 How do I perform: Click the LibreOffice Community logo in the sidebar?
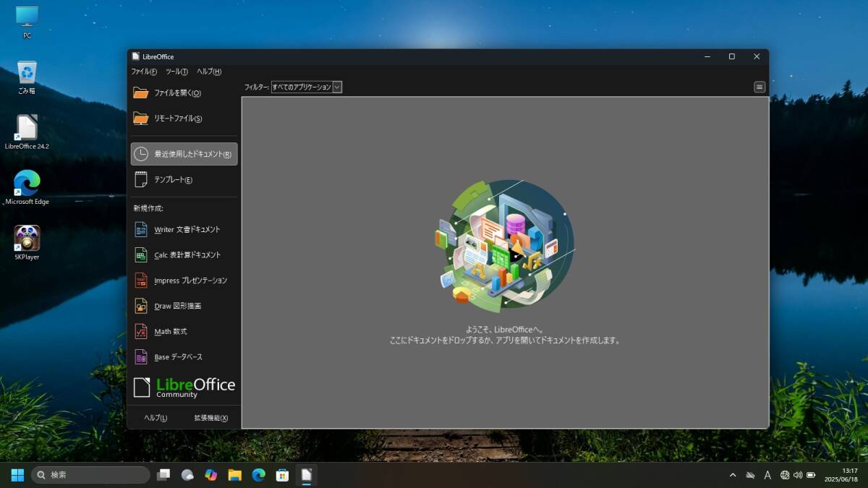[184, 388]
